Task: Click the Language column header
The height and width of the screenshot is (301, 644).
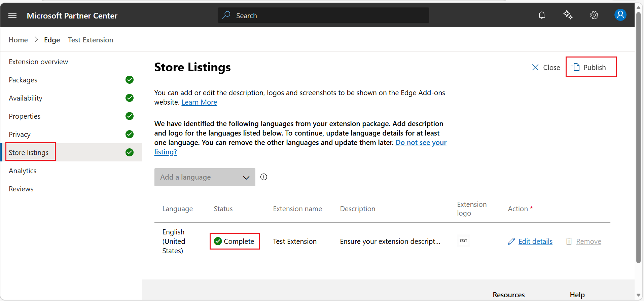Action: click(178, 209)
